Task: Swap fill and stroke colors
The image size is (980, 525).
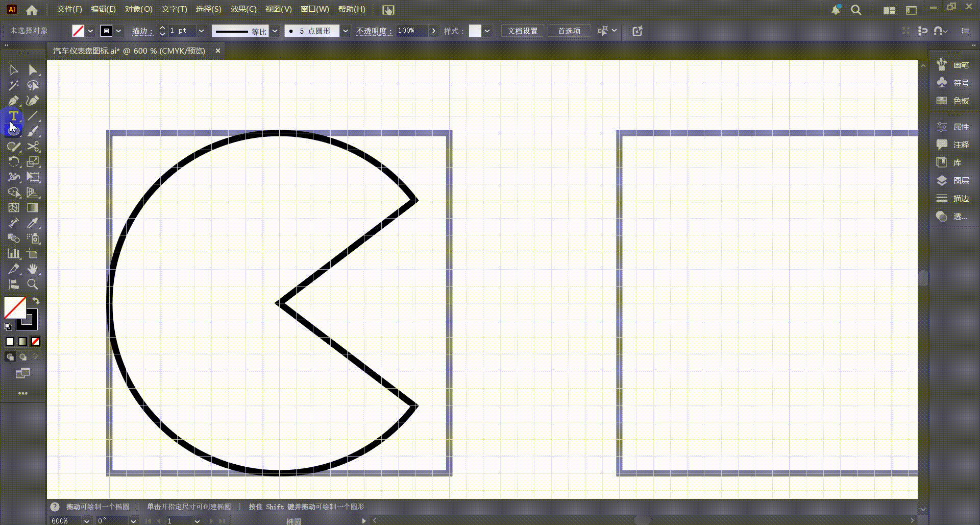Action: 36,301
